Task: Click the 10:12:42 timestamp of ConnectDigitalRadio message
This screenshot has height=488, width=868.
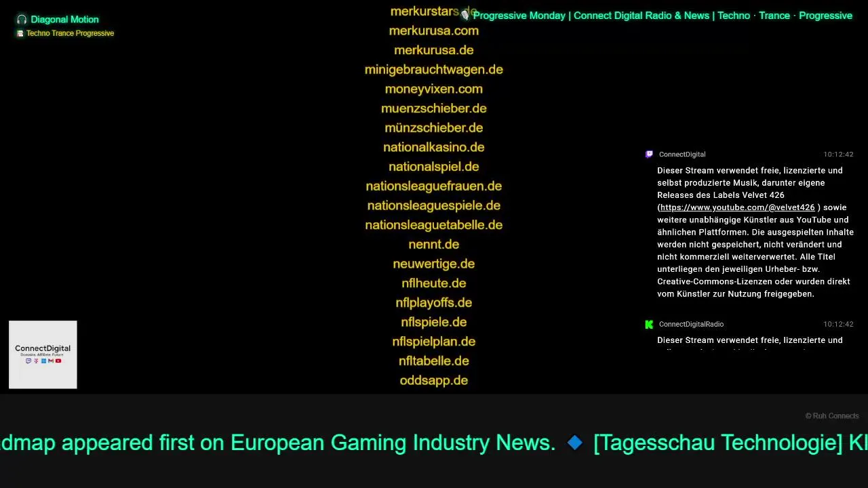Action: point(838,325)
